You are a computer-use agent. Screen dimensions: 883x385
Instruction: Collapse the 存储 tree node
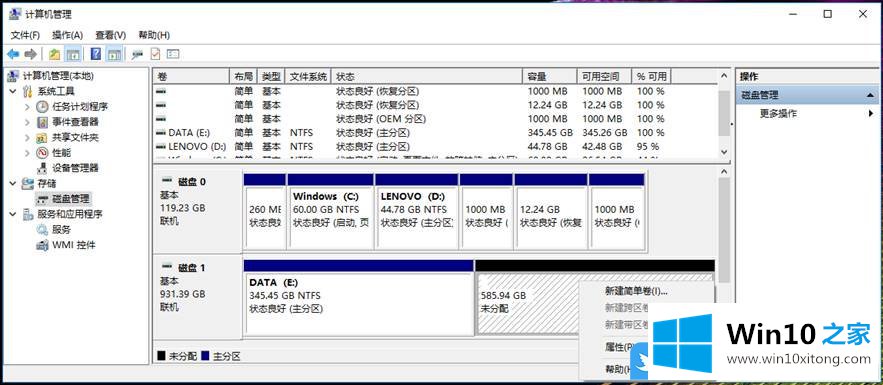point(14,183)
